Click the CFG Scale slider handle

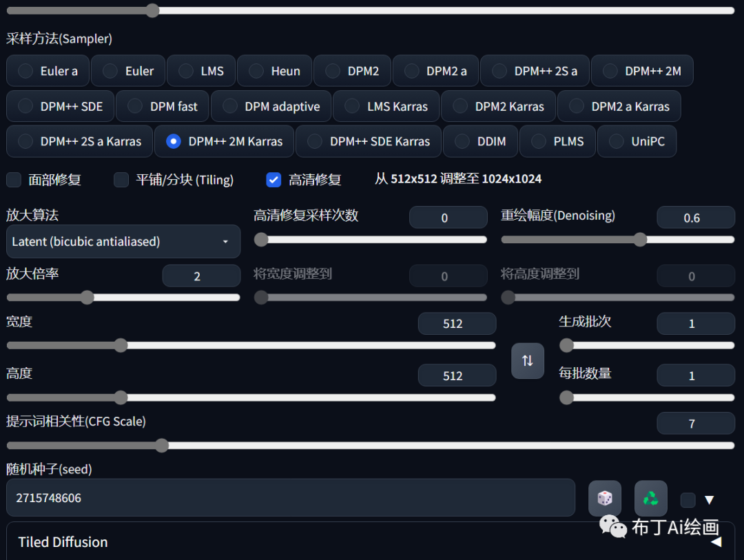(x=162, y=446)
